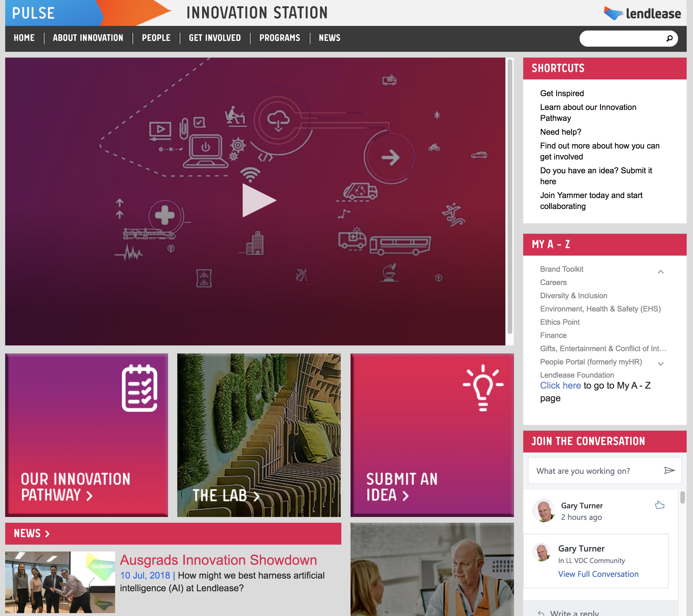Click the Get Inspired shortcut

click(562, 93)
